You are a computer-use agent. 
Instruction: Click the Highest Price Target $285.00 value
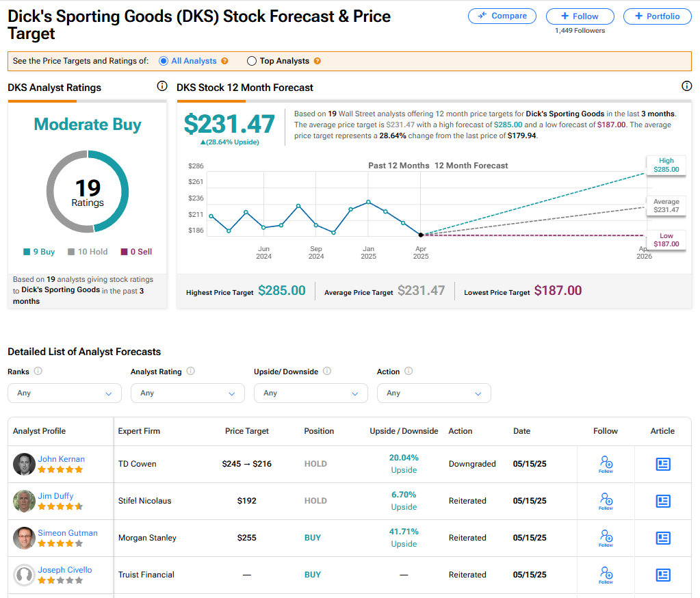click(x=282, y=291)
